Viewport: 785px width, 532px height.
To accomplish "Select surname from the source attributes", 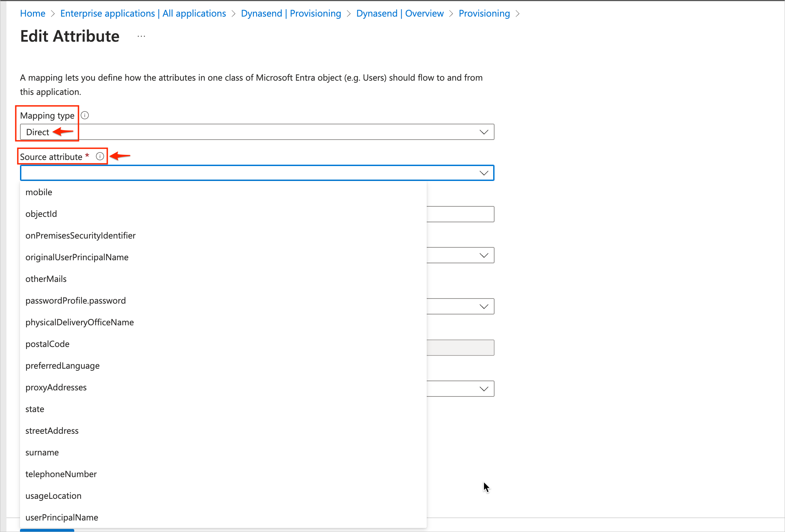I will 42,452.
